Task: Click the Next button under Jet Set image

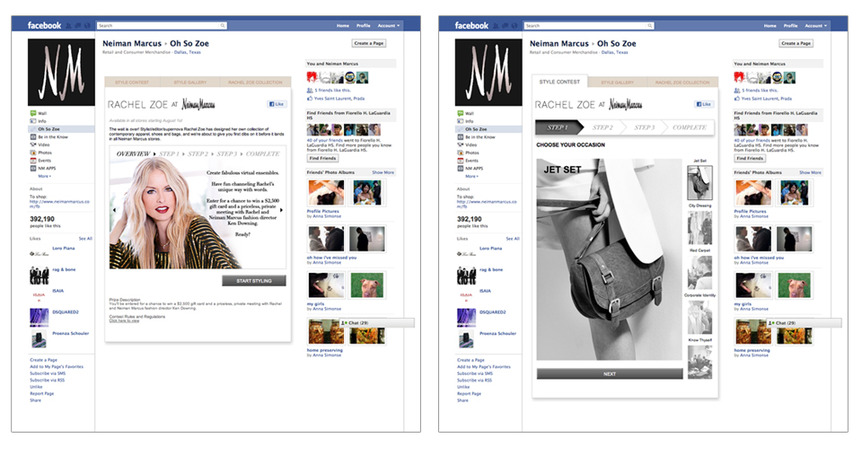Action: pyautogui.click(x=610, y=374)
